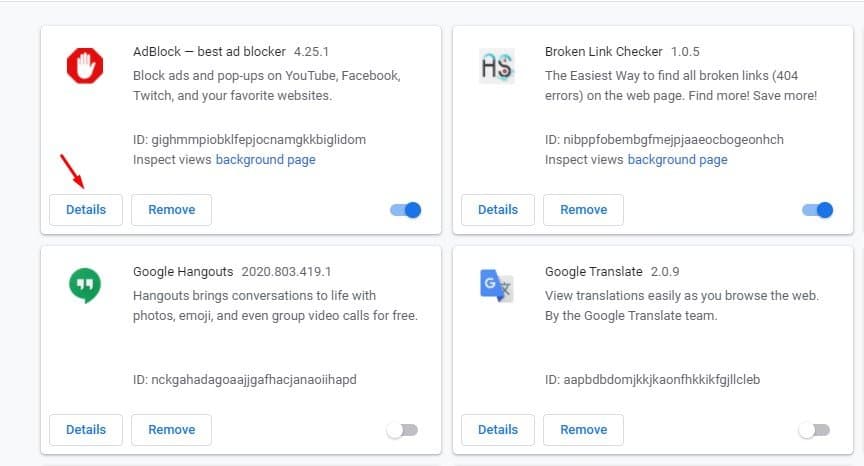Turn off the Broken Link Checker toggle

(x=818, y=210)
